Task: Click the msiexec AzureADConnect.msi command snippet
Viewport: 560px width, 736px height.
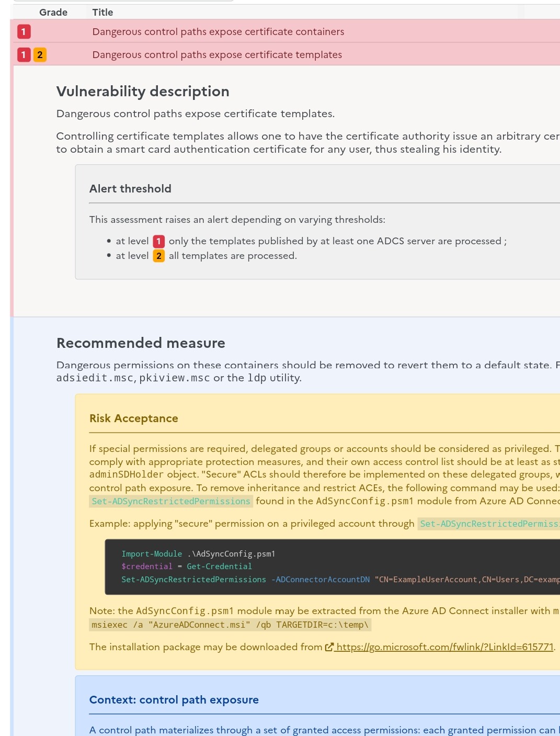Action: [x=230, y=625]
